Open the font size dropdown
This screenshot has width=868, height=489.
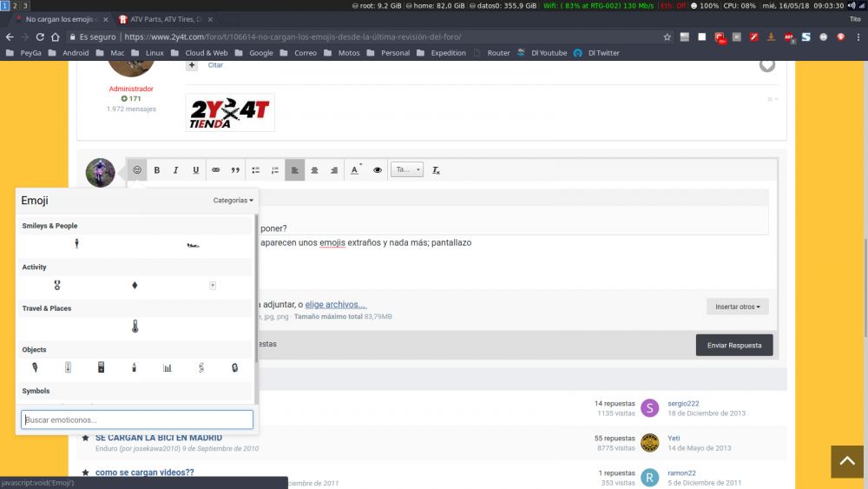point(407,169)
